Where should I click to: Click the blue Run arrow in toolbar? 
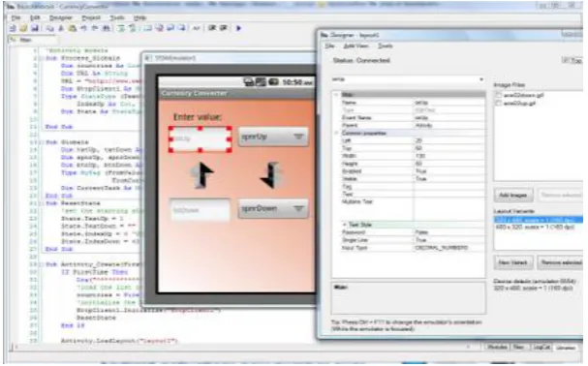tap(238, 28)
